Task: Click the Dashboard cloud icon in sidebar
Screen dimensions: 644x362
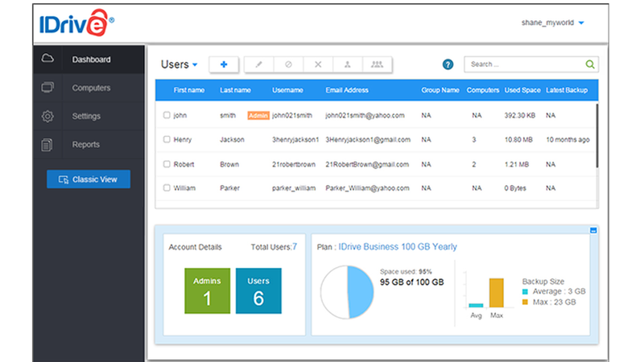Action: click(x=47, y=58)
